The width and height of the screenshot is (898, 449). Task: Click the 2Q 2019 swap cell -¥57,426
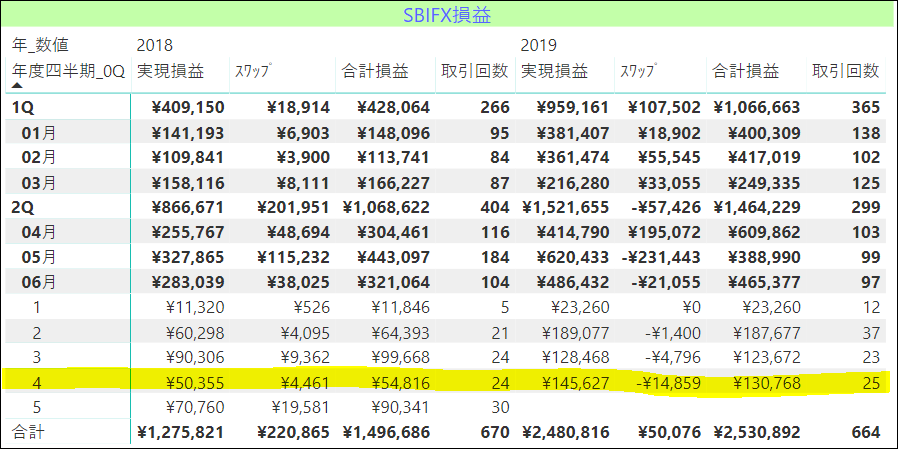664,207
